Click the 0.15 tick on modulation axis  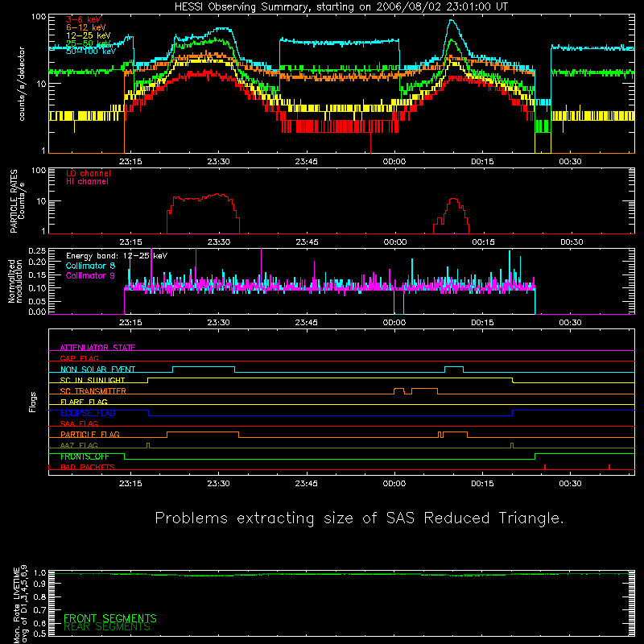pyautogui.click(x=37, y=275)
